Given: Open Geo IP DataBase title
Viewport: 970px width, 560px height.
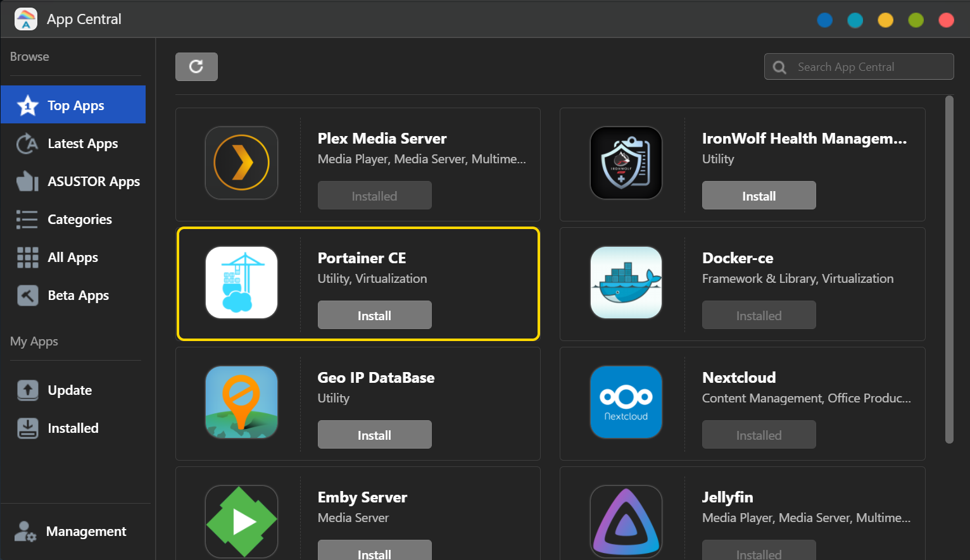Looking at the screenshot, I should point(376,378).
